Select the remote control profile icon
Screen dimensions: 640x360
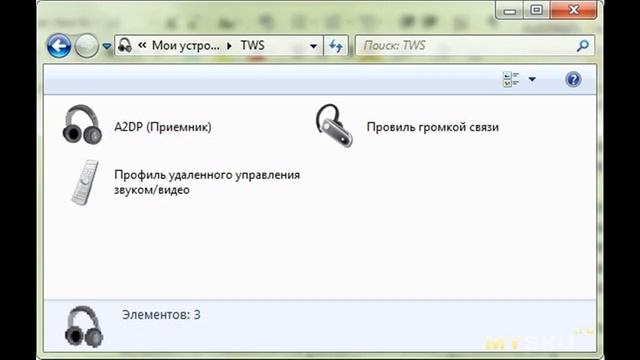[84, 182]
